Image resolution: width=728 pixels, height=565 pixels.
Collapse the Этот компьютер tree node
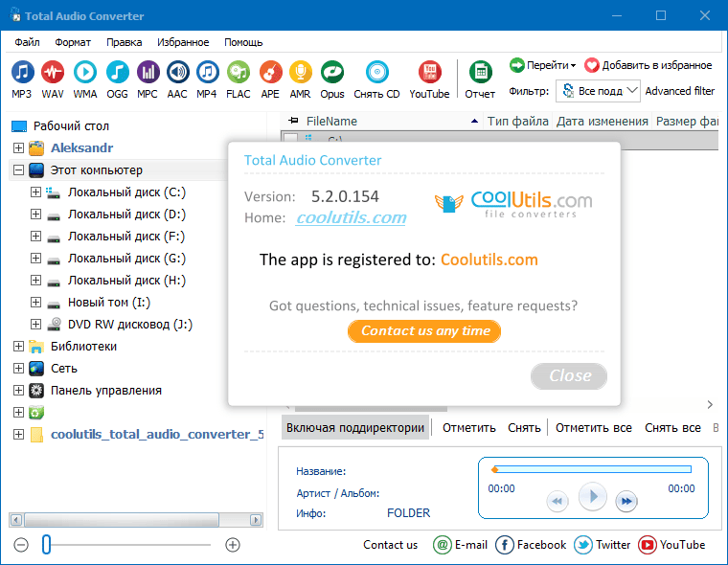tap(18, 170)
